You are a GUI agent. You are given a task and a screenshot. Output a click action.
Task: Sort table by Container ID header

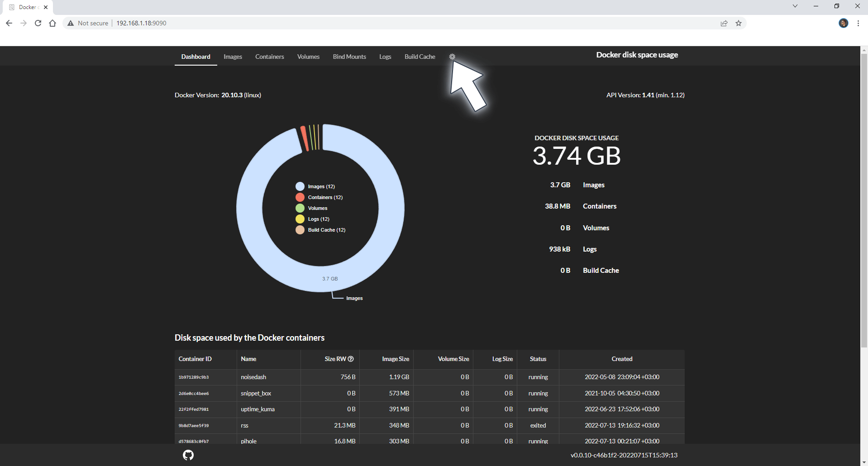[x=195, y=359]
